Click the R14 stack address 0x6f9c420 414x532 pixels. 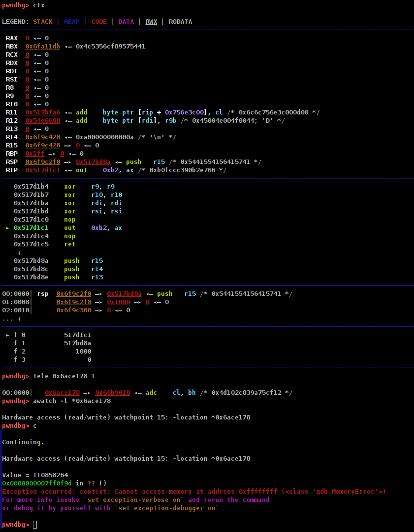tap(43, 137)
